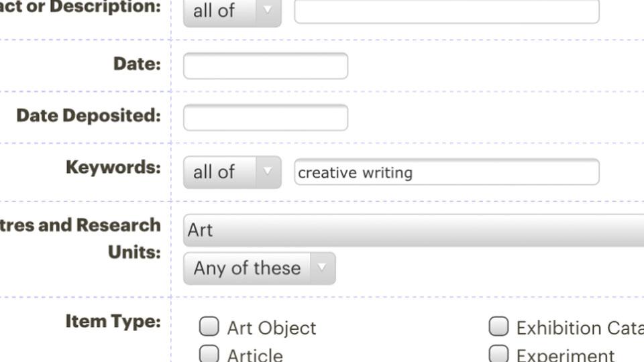Check the Exhibition Catalogue checkbox

(498, 326)
